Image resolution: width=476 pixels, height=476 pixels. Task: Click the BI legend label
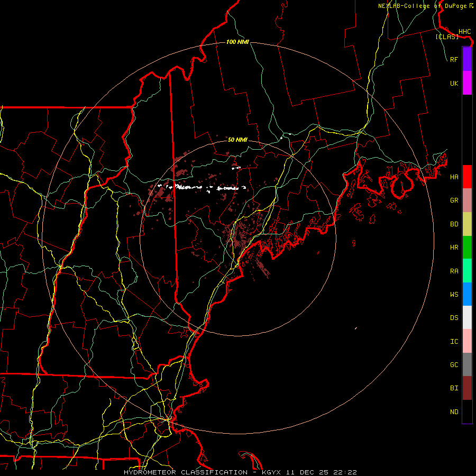click(454, 388)
